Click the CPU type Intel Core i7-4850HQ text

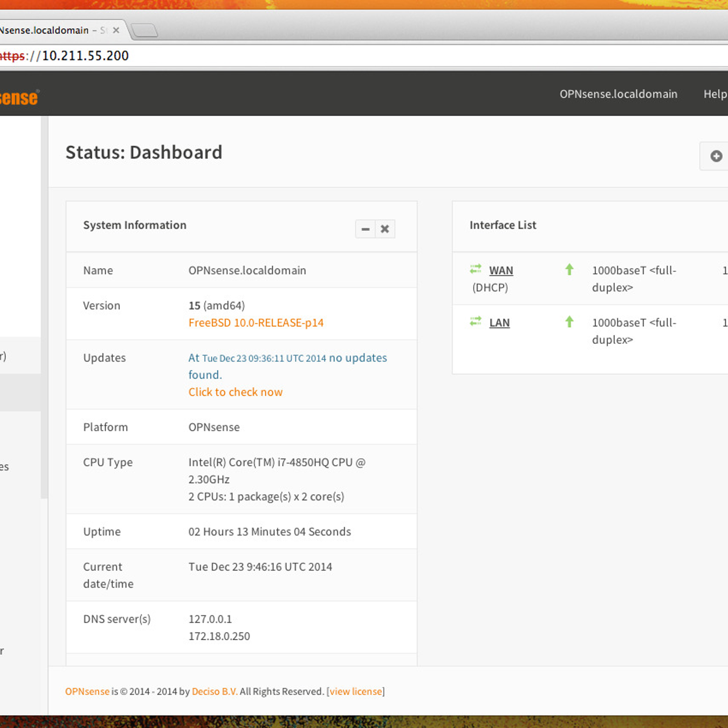[277, 470]
